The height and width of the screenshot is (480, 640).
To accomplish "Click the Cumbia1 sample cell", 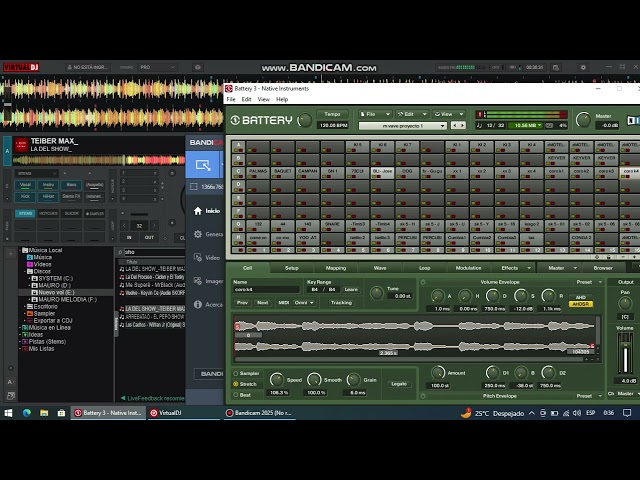I will [x=457, y=239].
